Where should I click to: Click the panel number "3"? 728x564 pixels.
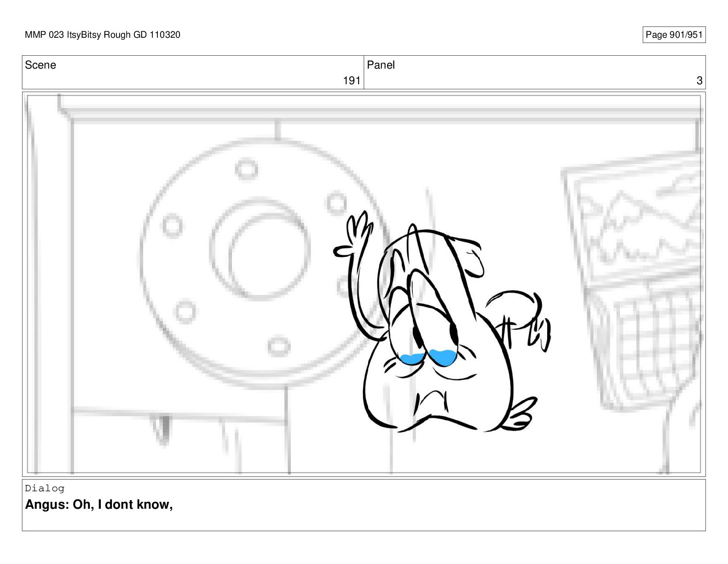click(699, 81)
